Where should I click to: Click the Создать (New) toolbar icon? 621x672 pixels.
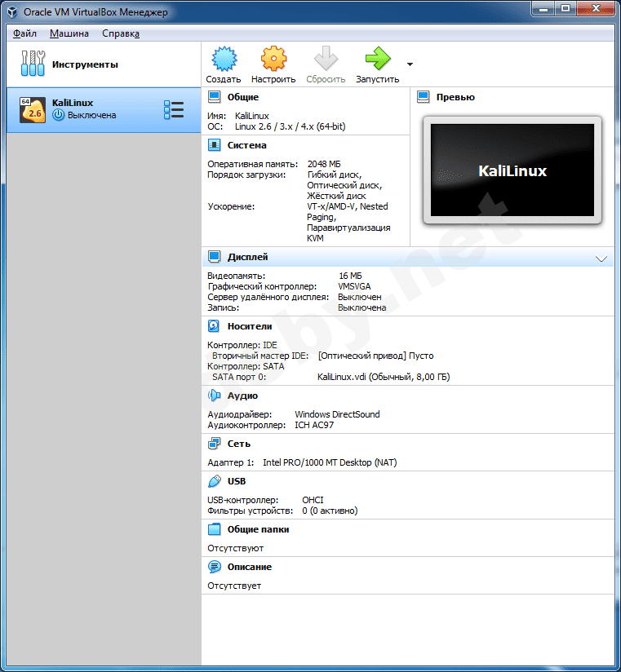tap(223, 60)
